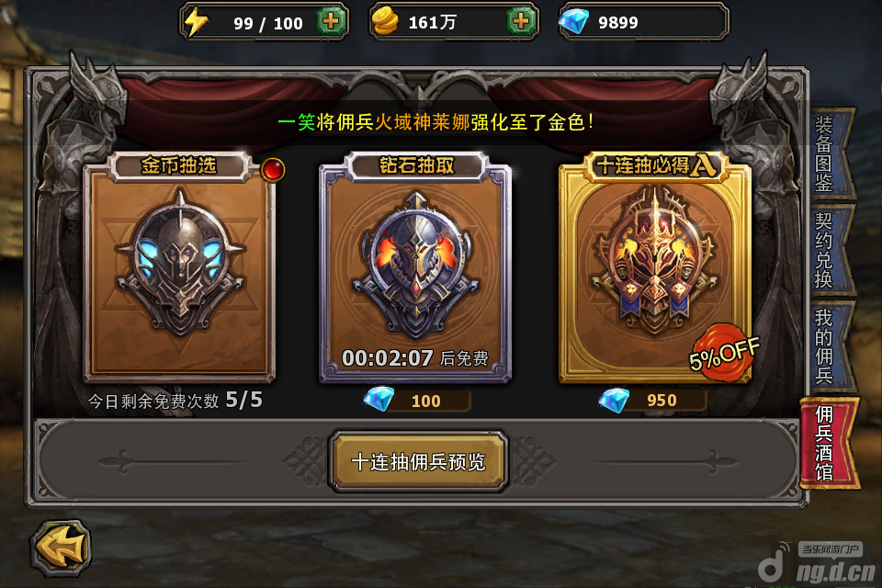The width and height of the screenshot is (882, 588).
Task: Tap the gold coins icon
Action: (x=385, y=22)
